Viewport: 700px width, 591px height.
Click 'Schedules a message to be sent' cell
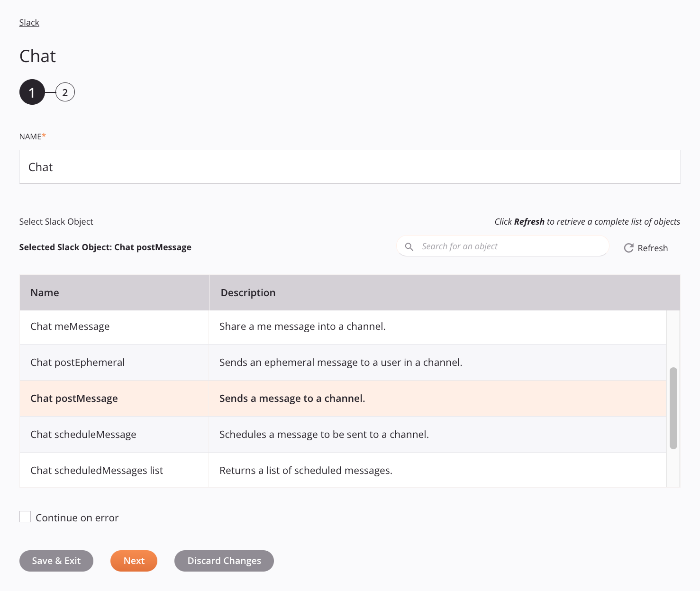tap(324, 435)
